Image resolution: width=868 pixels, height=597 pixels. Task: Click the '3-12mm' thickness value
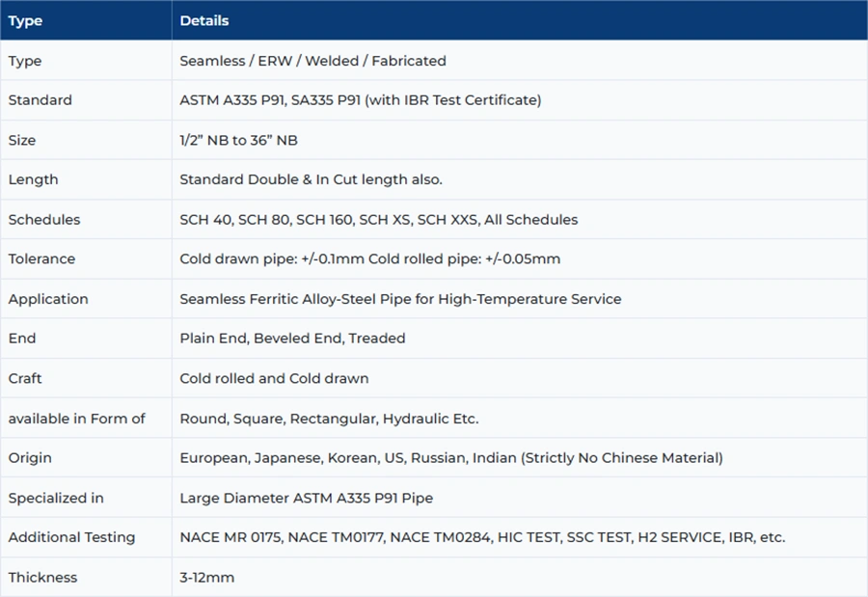[x=206, y=578]
